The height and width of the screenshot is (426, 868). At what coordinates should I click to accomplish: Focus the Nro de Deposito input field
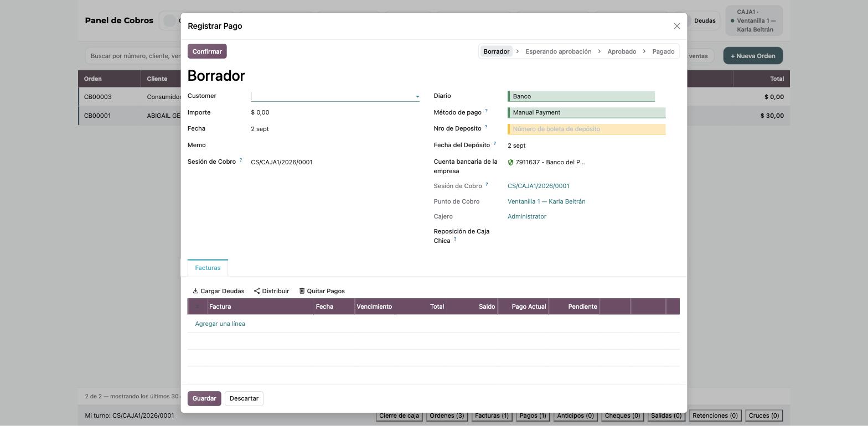click(x=587, y=129)
